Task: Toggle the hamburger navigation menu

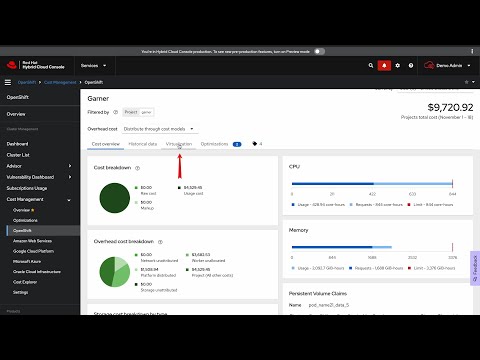Action: click(8, 82)
